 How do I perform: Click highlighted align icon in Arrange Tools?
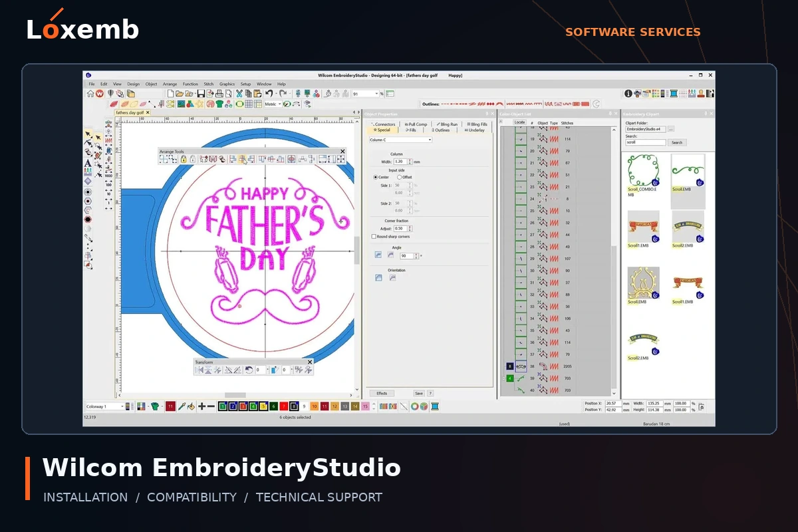242,159
